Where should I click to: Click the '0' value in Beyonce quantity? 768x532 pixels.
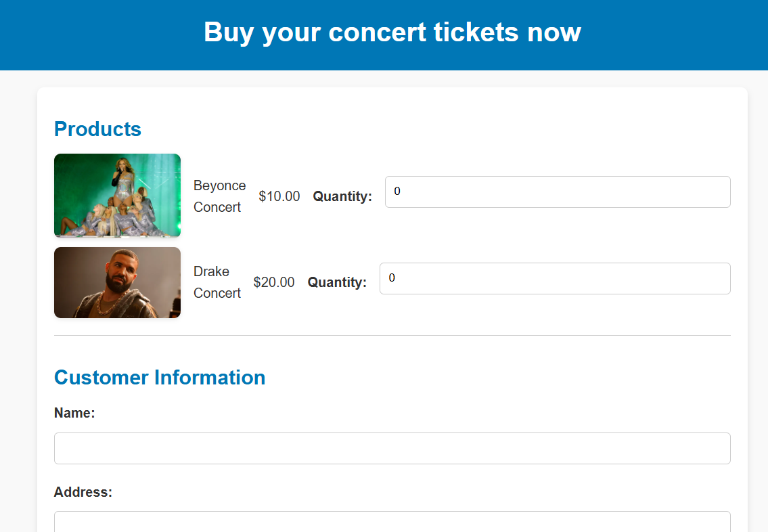coord(397,192)
